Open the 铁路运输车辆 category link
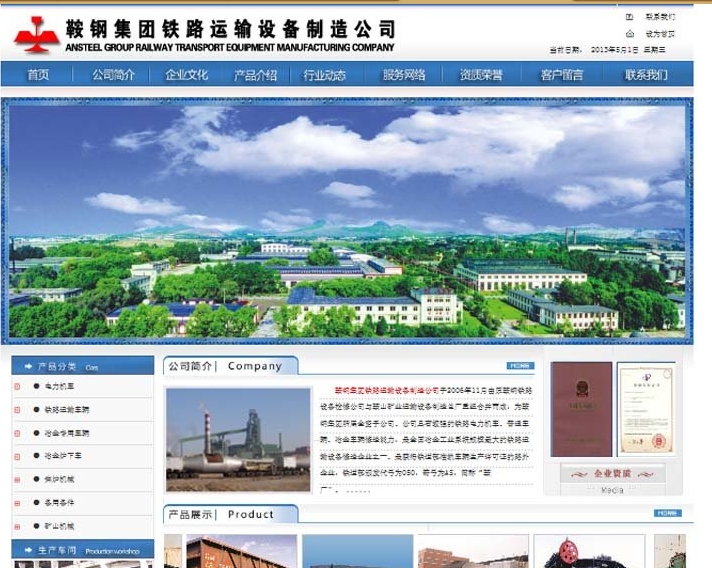 67,410
